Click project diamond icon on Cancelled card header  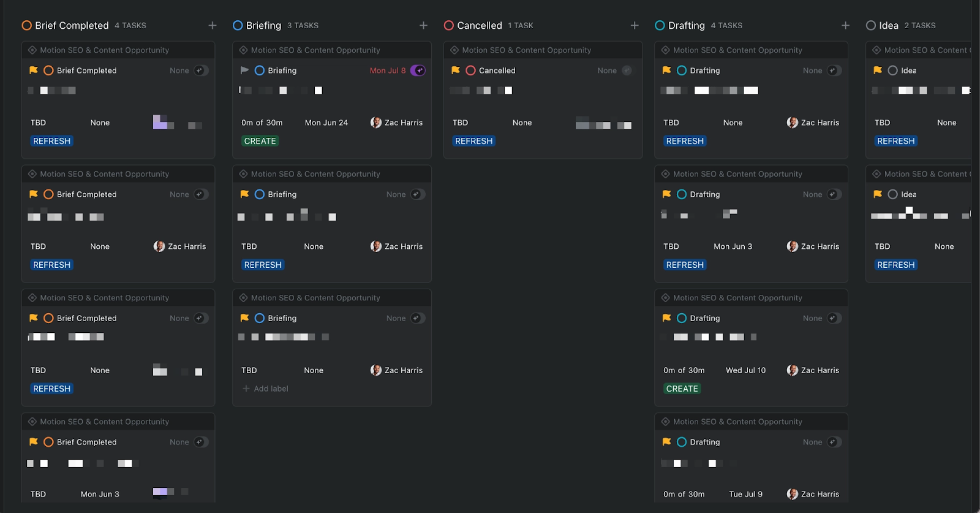454,50
